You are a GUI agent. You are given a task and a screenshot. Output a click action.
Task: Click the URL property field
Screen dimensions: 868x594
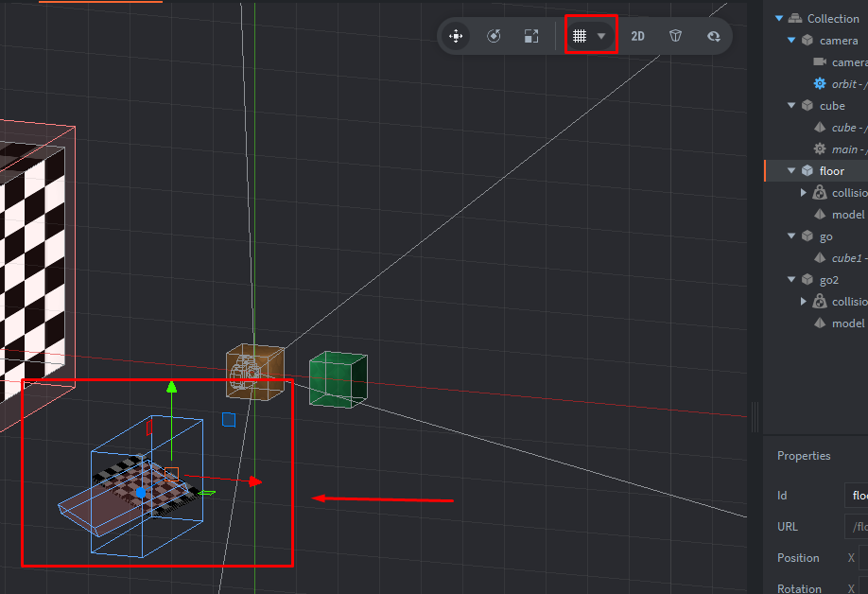pos(856,527)
